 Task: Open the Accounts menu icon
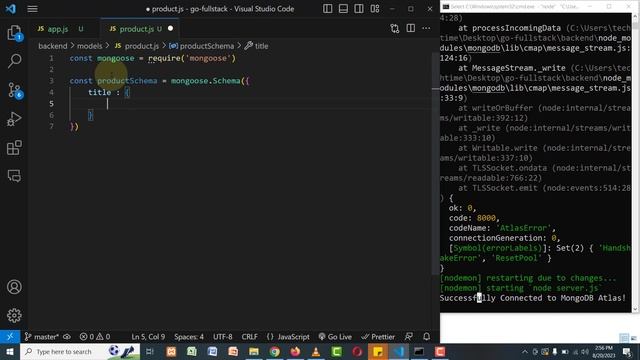(x=14, y=287)
